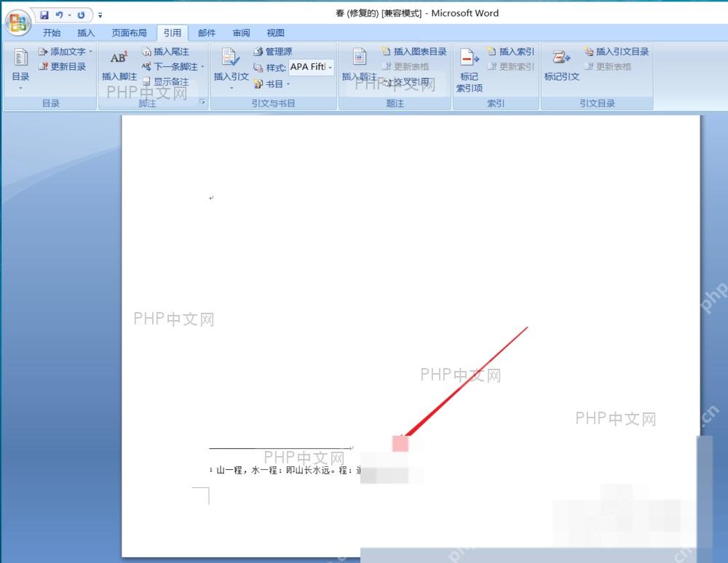Click the empty paragraph mark on the page

coord(211,198)
